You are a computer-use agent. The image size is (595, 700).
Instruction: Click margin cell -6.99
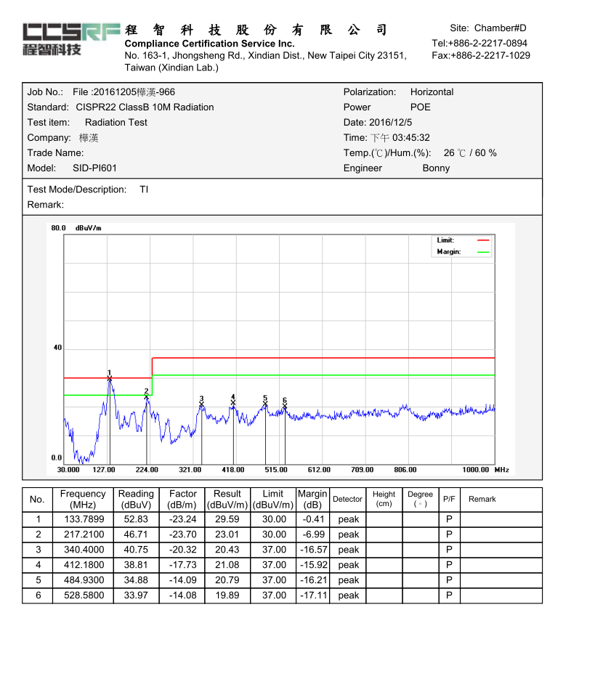tap(313, 534)
